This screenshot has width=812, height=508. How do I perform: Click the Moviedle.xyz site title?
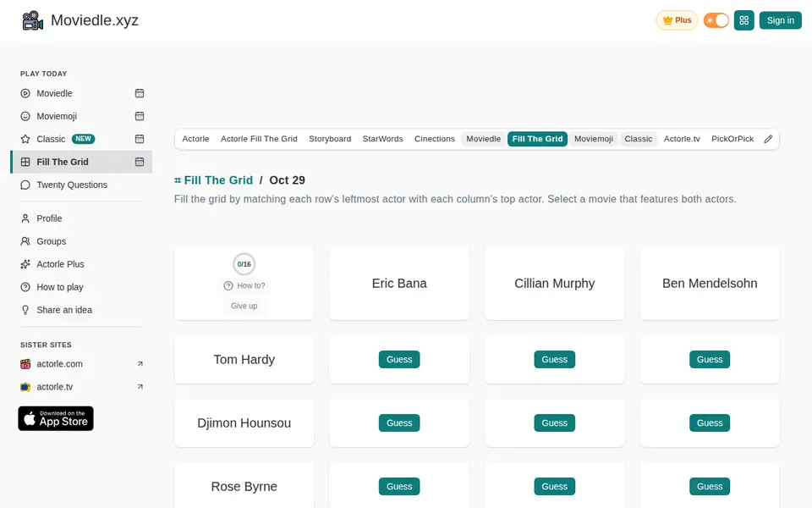pyautogui.click(x=94, y=20)
